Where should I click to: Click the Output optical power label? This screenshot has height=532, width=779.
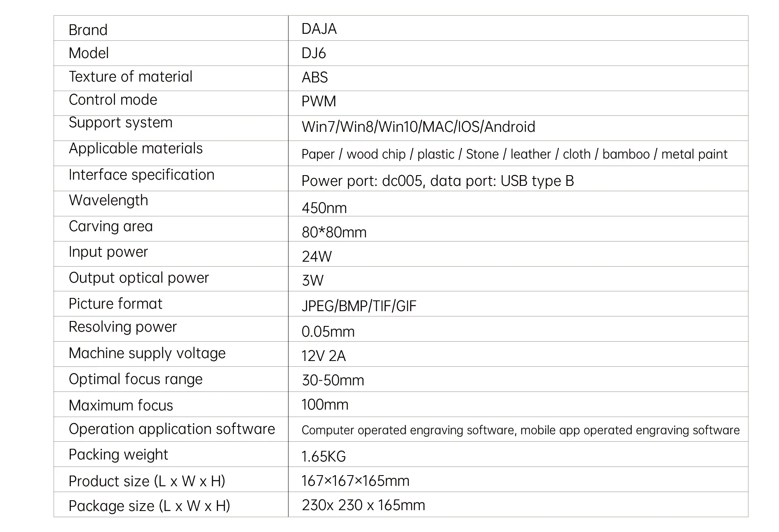(x=139, y=278)
